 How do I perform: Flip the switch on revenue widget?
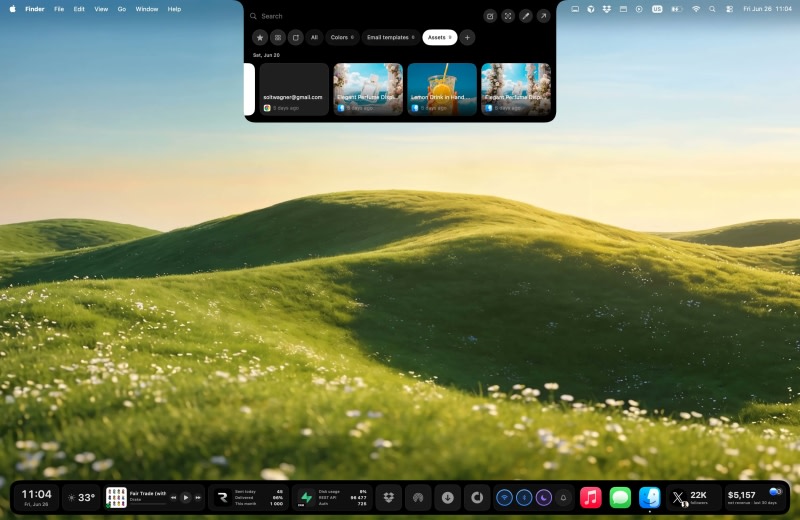(775, 491)
